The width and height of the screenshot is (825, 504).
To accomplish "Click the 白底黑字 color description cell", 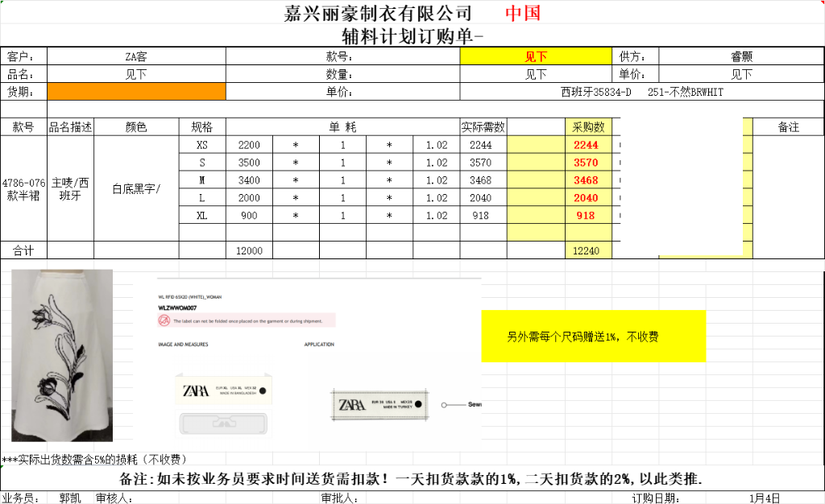I will pyautogui.click(x=135, y=189).
